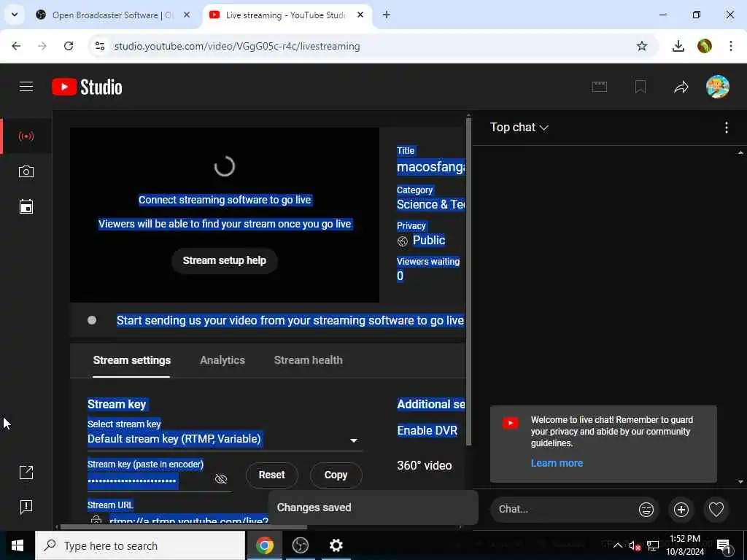The image size is (747, 560).
Task: Open the Chrome profile avatar
Action: tap(704, 46)
